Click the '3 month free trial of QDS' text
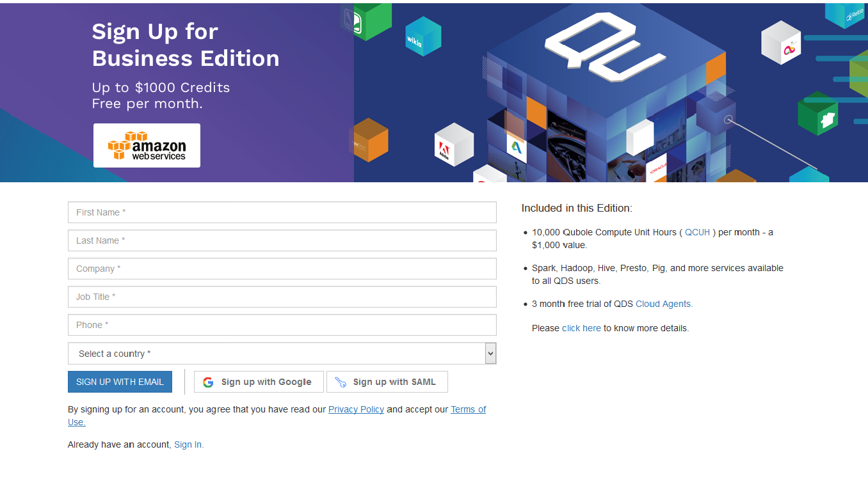 coord(583,304)
